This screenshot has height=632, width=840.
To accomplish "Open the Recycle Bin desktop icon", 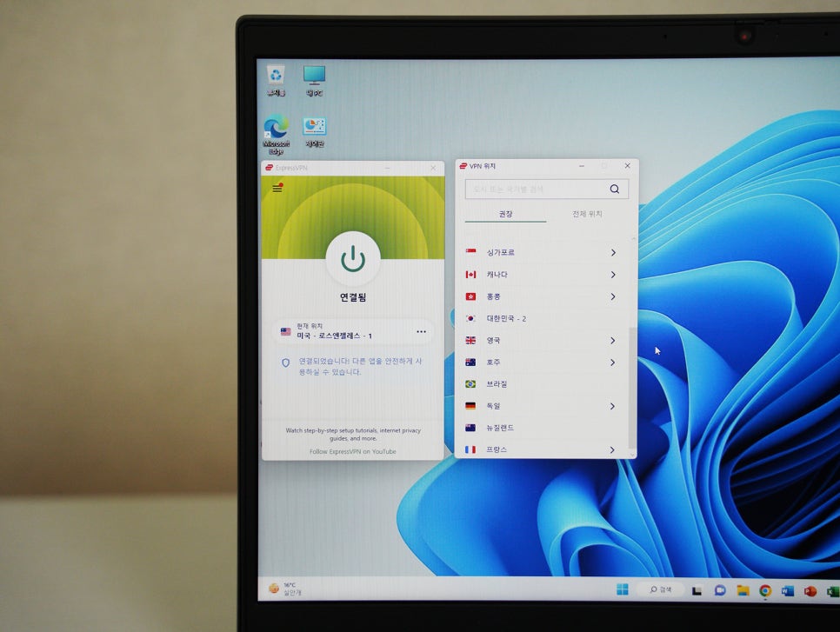I will click(x=276, y=76).
